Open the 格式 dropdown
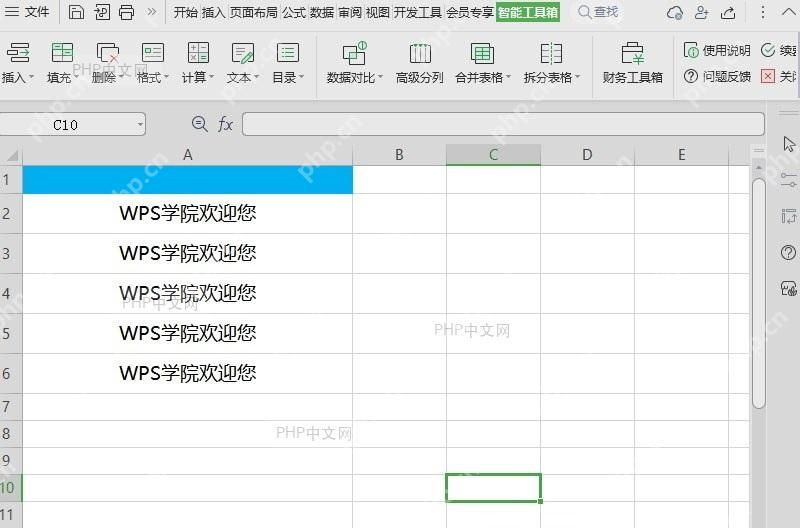 pos(166,77)
